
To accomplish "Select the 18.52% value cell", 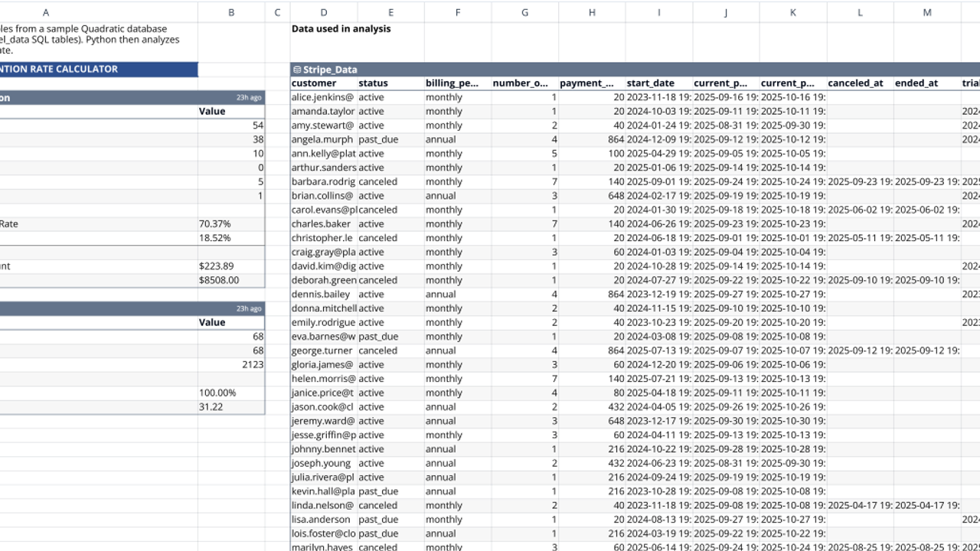I will pyautogui.click(x=232, y=238).
